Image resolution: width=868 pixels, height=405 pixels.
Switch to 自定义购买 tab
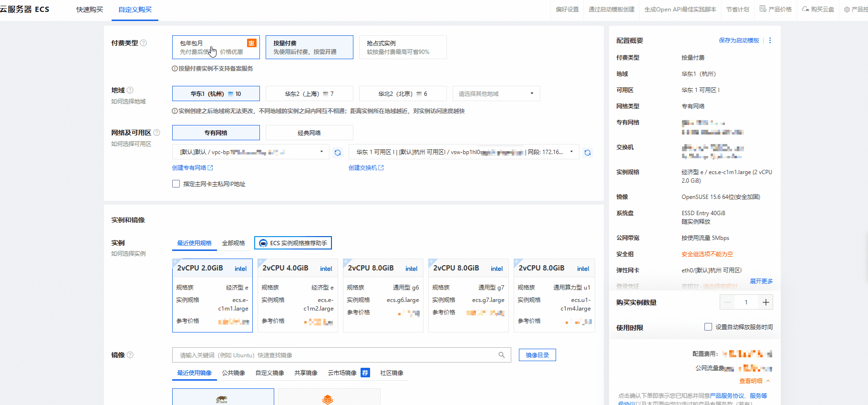tap(135, 10)
